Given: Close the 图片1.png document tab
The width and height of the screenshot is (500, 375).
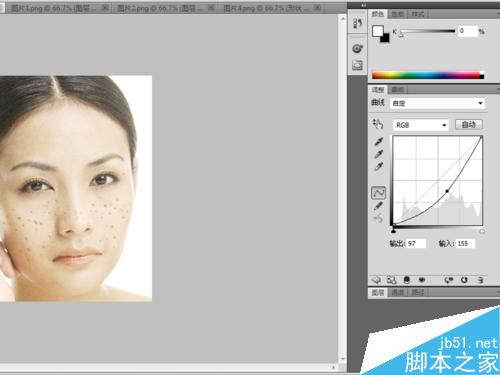Looking at the screenshot, I should (x=105, y=7).
